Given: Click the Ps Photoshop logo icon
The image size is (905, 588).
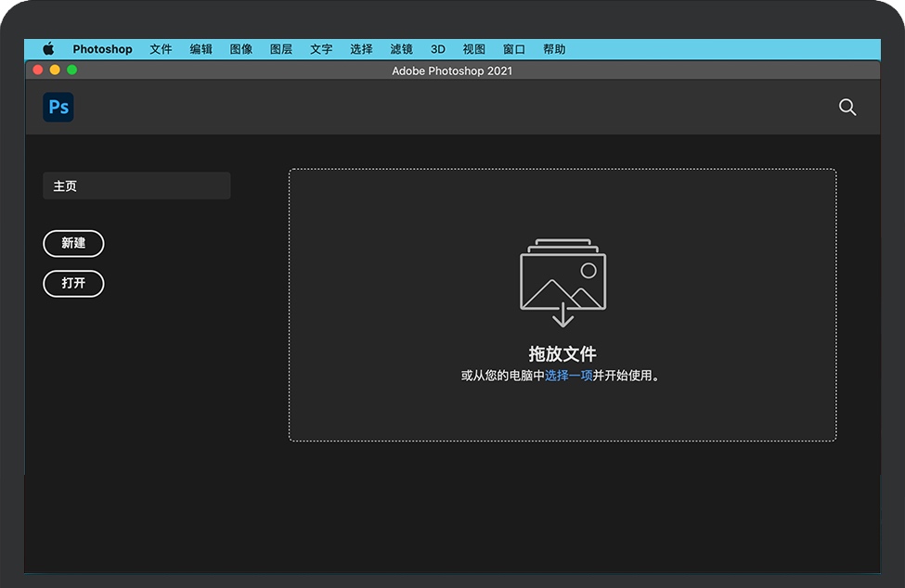Looking at the screenshot, I should click(58, 108).
